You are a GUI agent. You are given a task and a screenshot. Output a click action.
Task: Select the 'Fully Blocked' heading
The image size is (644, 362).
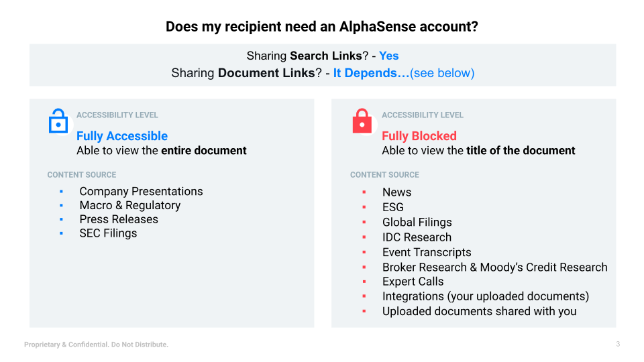pos(419,136)
